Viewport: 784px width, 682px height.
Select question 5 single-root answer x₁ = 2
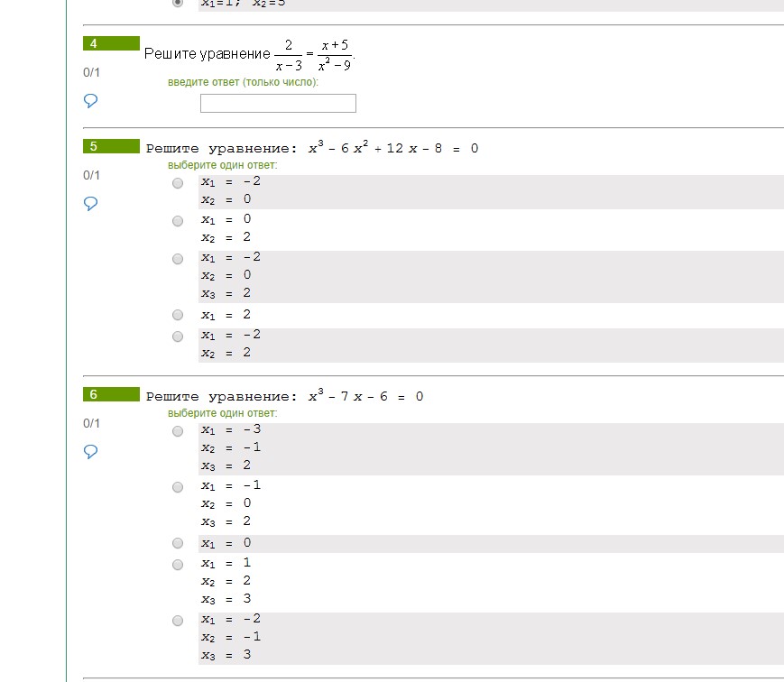(x=178, y=315)
